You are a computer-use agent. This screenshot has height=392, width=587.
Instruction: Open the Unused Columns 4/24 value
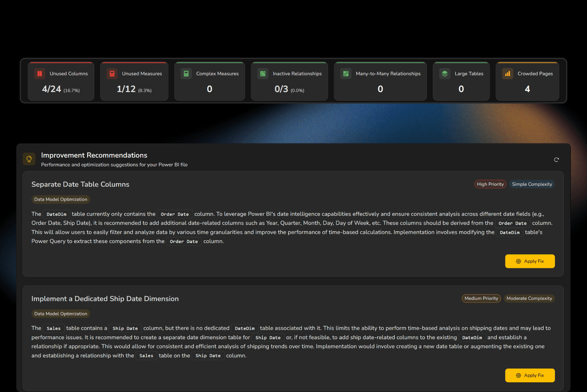point(52,89)
